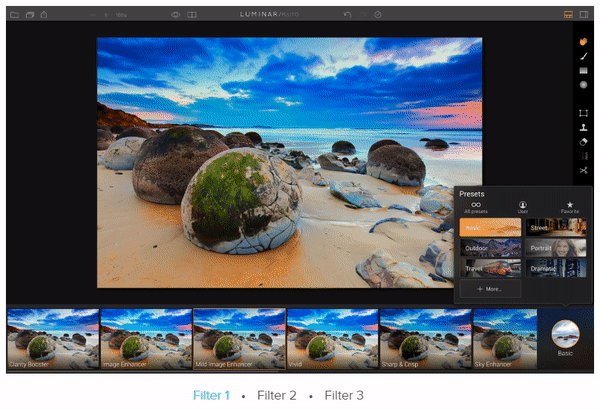Click the Undo arrow in top toolbar
This screenshot has height=410, width=600.
[348, 15]
